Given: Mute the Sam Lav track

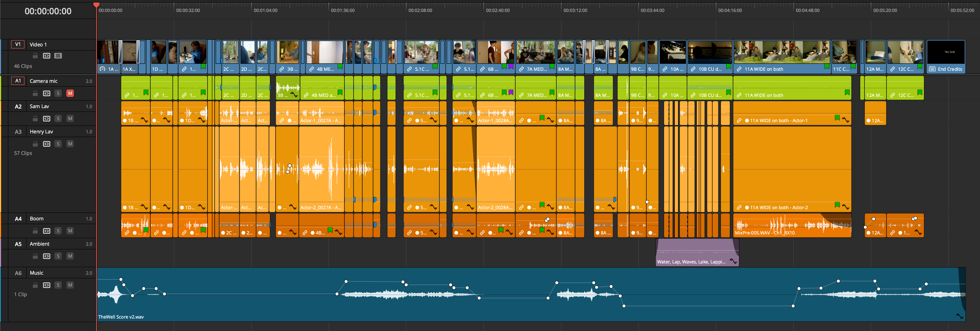Looking at the screenshot, I should click(70, 118).
